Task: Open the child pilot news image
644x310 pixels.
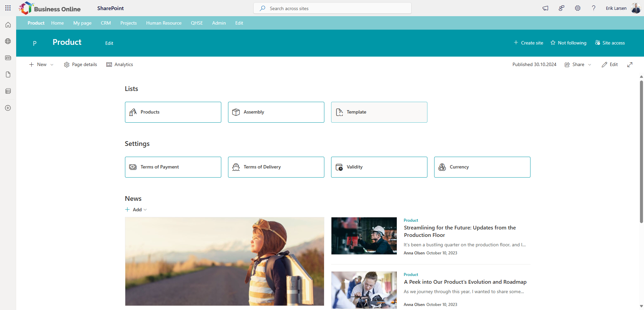Action: pyautogui.click(x=225, y=261)
